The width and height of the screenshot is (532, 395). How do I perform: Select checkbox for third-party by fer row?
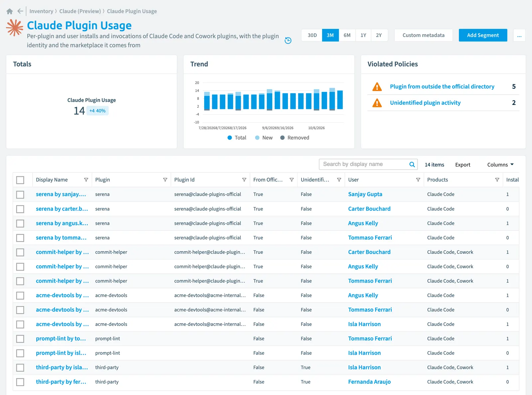coord(20,382)
